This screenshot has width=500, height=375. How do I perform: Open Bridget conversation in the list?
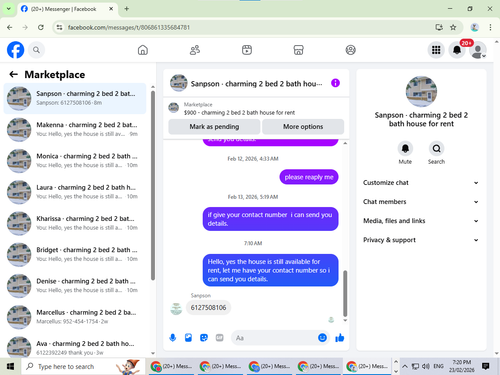tap(75, 254)
